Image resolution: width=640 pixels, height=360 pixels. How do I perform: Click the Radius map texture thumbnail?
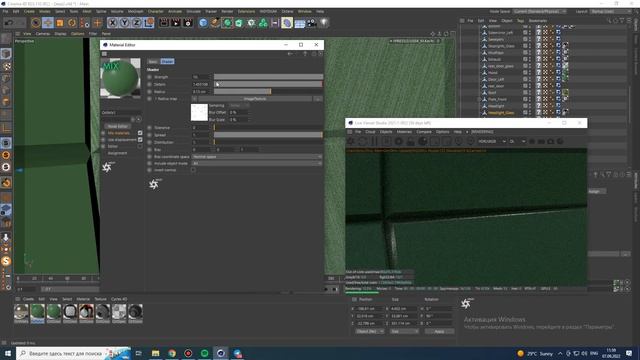tap(199, 112)
